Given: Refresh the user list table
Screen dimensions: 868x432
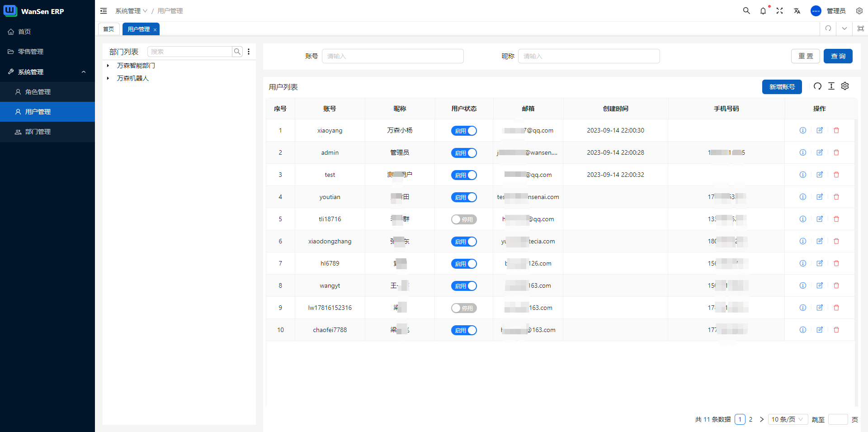Looking at the screenshot, I should click(x=817, y=86).
